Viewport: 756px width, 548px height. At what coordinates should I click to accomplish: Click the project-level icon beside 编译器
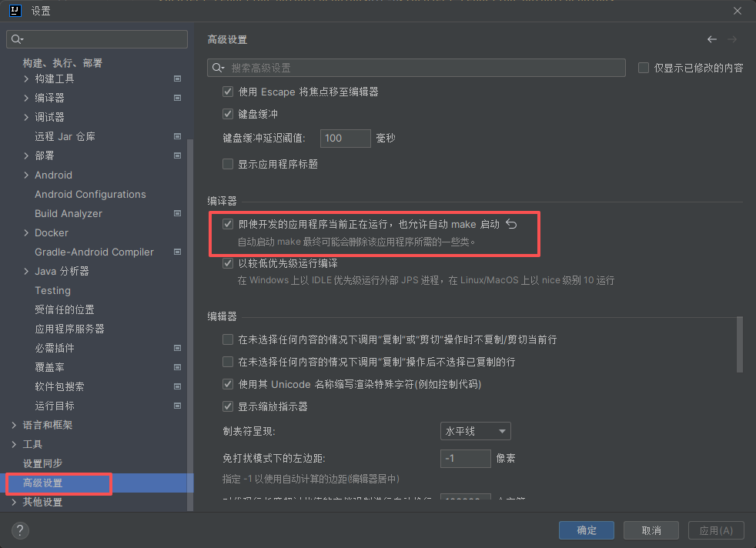click(x=177, y=98)
